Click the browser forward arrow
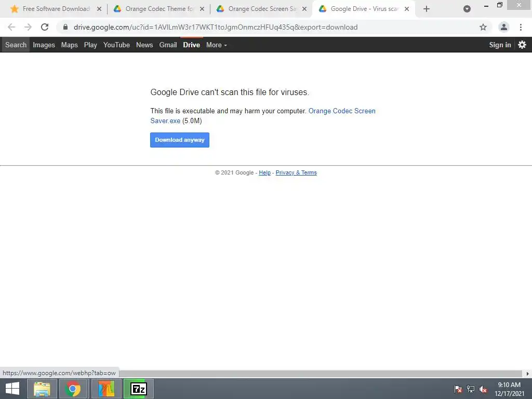Image resolution: width=532 pixels, height=399 pixels. [28, 27]
